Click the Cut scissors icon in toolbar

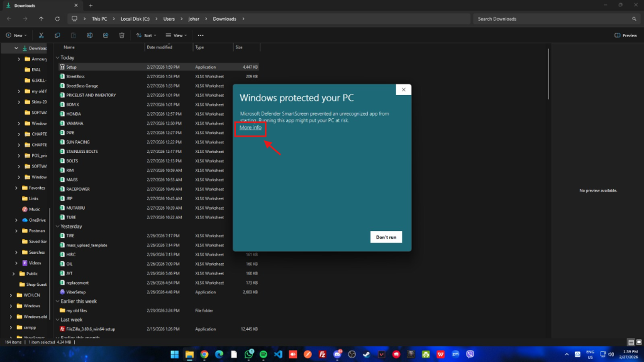click(41, 35)
